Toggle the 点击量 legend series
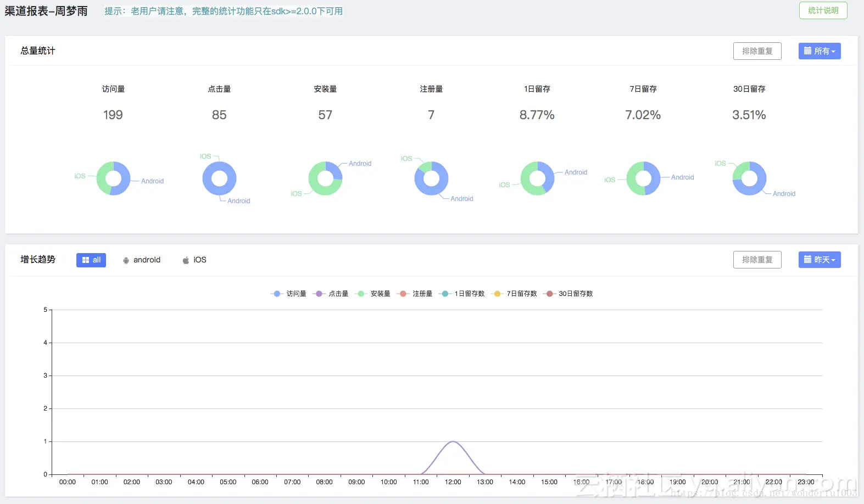Image resolution: width=864 pixels, height=504 pixels. (x=331, y=294)
